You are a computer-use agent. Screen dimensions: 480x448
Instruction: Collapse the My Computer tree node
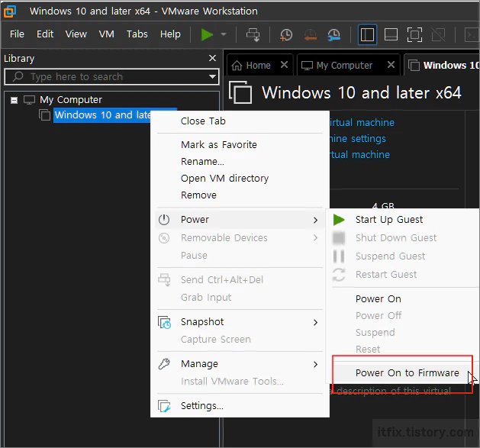[14, 100]
